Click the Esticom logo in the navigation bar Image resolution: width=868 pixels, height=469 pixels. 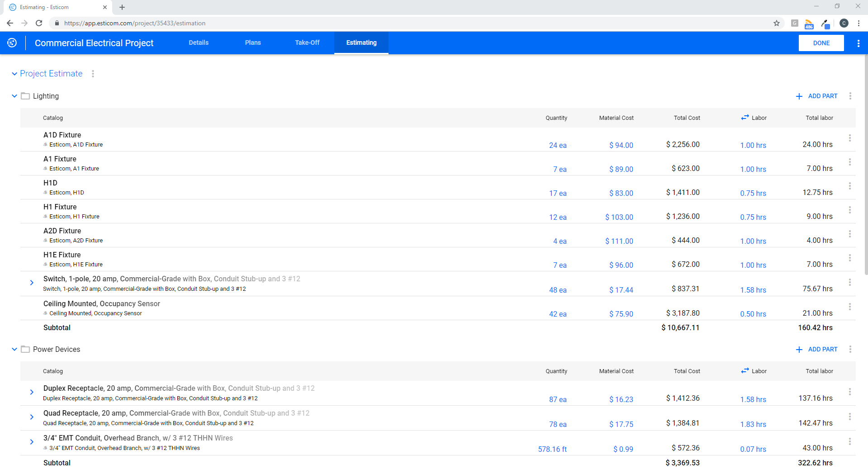(12, 43)
